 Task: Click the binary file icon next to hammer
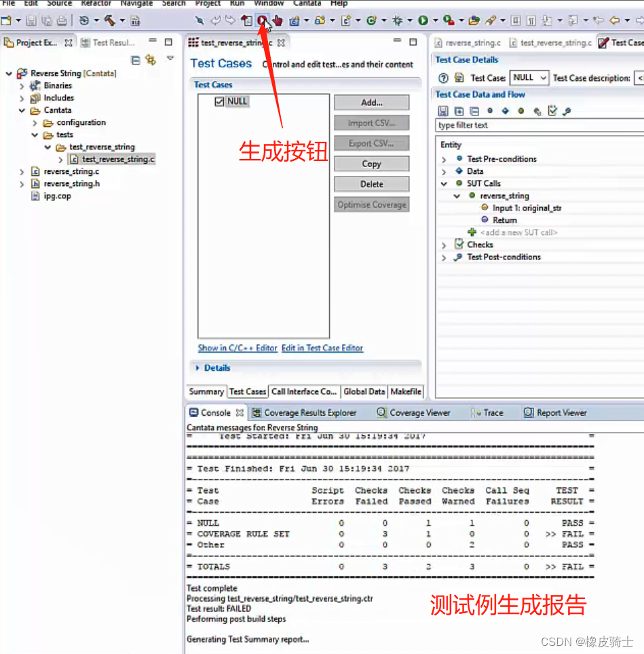(135, 20)
